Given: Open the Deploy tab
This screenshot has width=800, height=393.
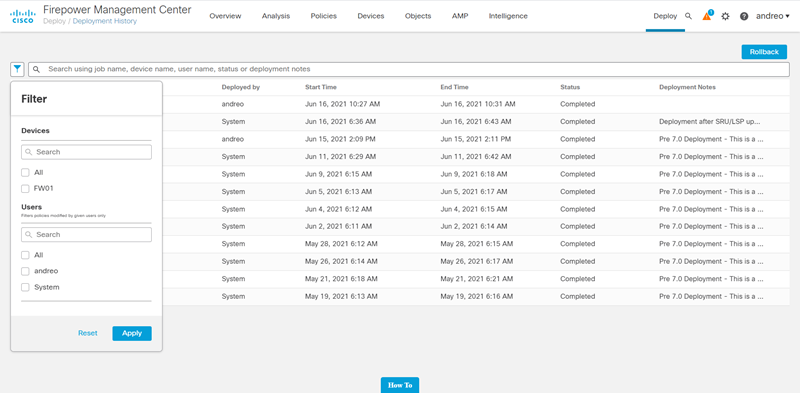Looking at the screenshot, I should (665, 16).
